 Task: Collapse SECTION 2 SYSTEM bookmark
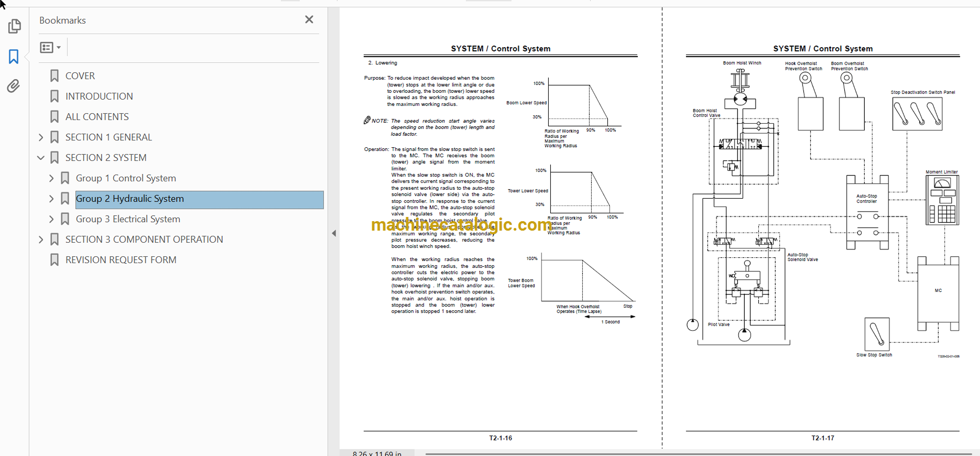(x=41, y=158)
